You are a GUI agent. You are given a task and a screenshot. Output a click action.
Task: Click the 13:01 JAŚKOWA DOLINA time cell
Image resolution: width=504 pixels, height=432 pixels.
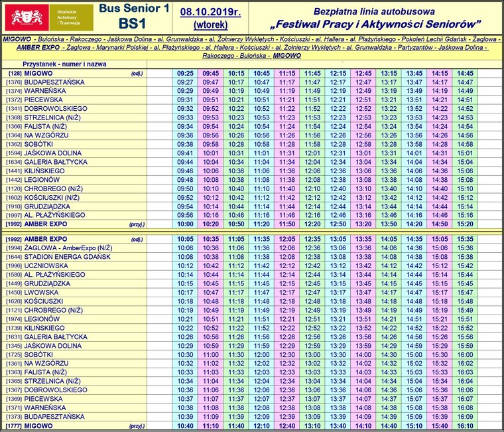363,153
